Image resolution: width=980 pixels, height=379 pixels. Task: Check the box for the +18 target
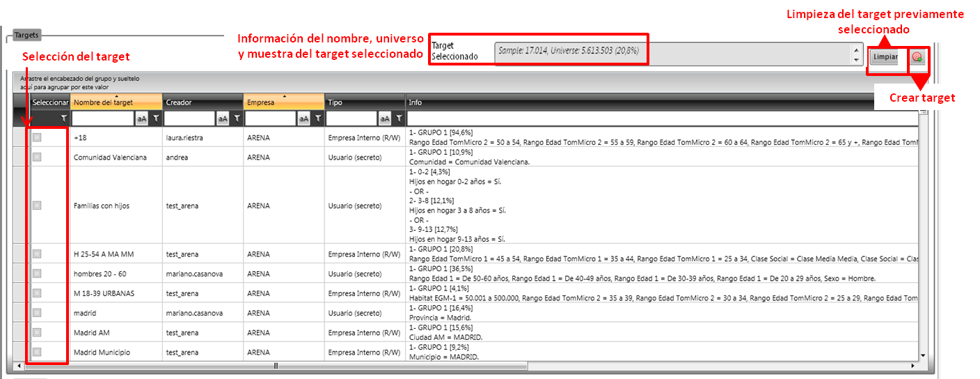coord(37,138)
